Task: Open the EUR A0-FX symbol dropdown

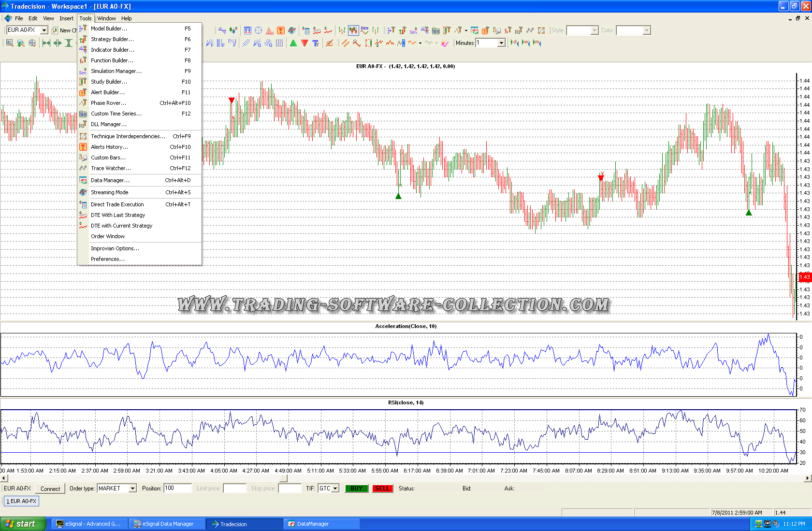Action: pos(44,30)
